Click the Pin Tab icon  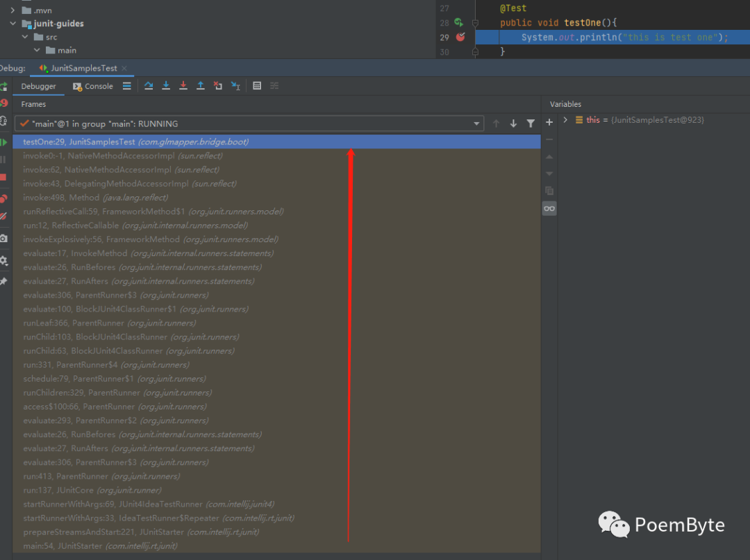click(x=3, y=281)
